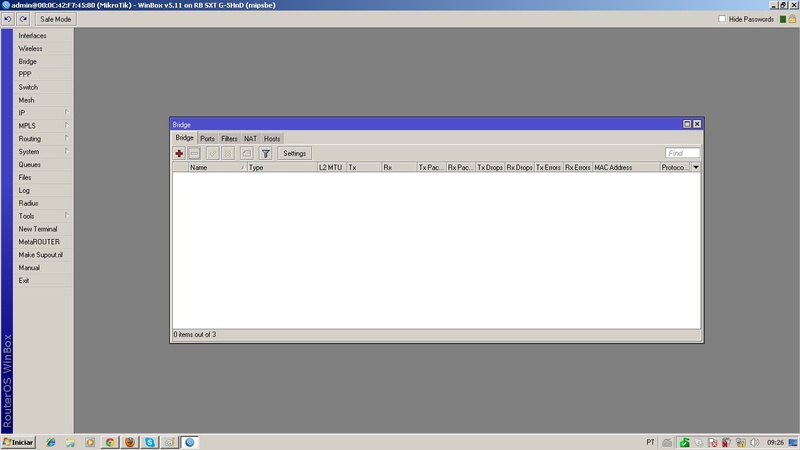
Task: Open Interfaces from the sidebar
Action: (43, 36)
